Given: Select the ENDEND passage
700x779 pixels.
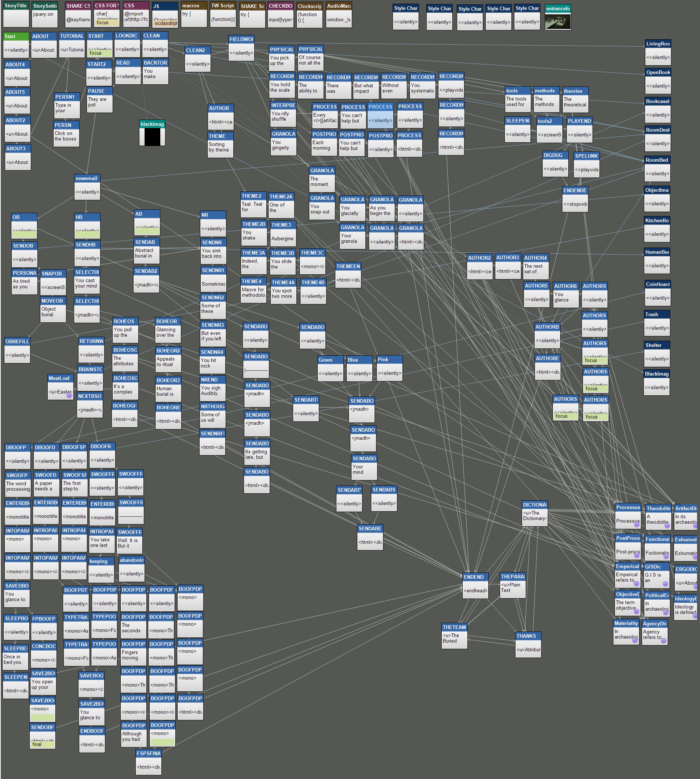Looking at the screenshot, I should coord(475,586).
